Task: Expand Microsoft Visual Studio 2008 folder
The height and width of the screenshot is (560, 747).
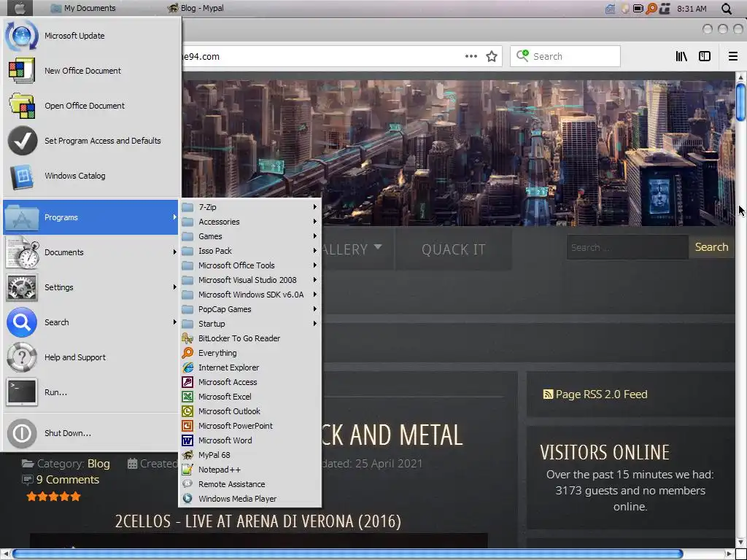Action: click(x=250, y=280)
